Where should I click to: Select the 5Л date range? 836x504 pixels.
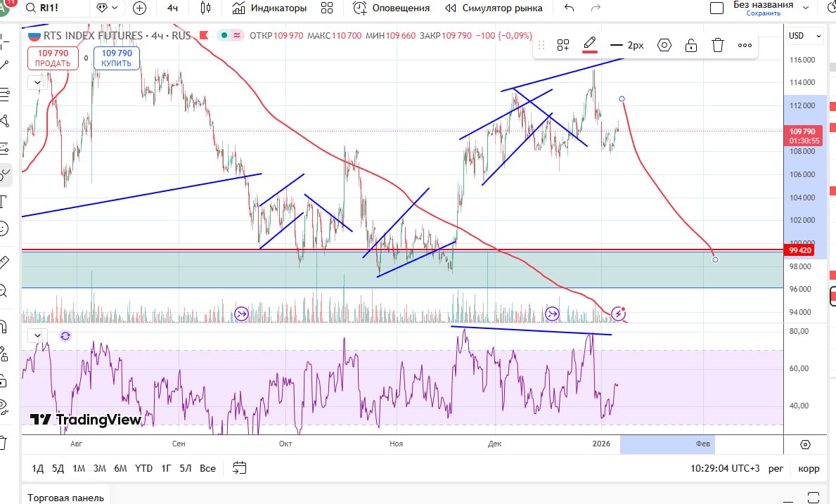tap(186, 468)
